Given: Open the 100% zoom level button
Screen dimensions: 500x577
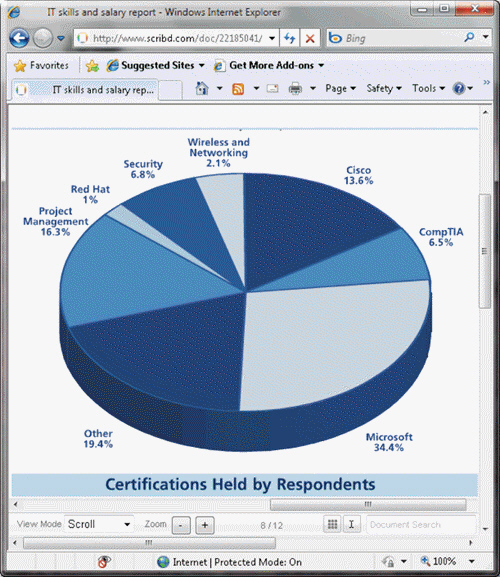Looking at the screenshot, I should (439, 562).
